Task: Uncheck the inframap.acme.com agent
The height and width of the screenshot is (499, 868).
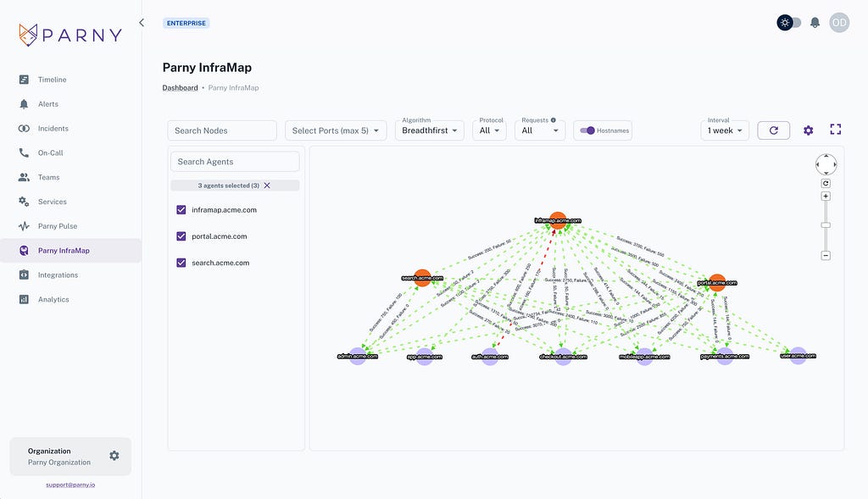Action: pos(181,209)
